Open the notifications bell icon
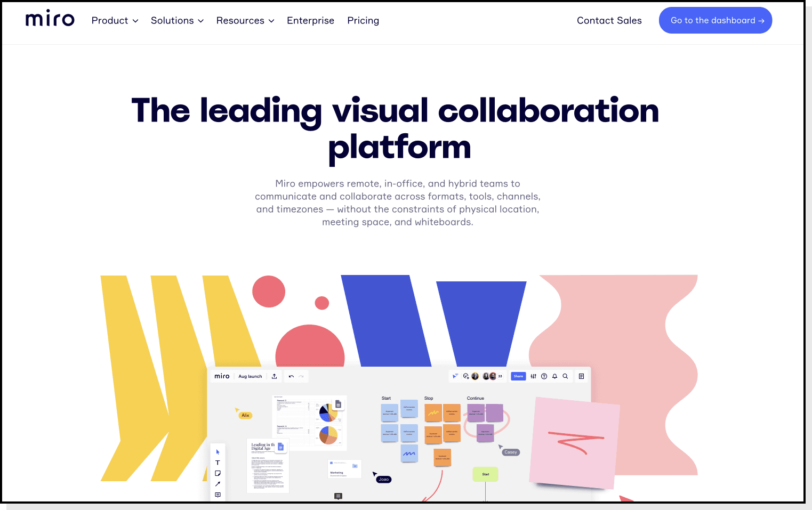The height and width of the screenshot is (510, 812). pyautogui.click(x=554, y=376)
